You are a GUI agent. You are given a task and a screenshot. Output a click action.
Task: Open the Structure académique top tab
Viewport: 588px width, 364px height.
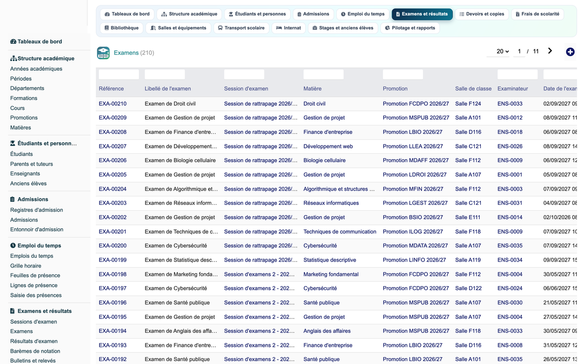click(189, 14)
